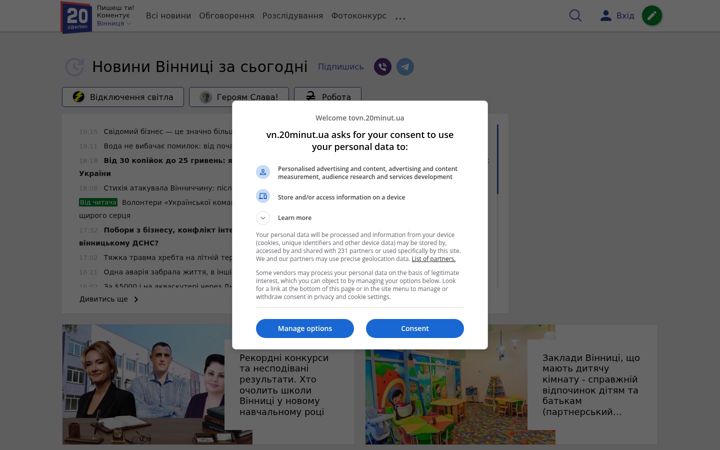Click the Відключення світла tag button
Viewport: 720px width, 450px height.
123,97
